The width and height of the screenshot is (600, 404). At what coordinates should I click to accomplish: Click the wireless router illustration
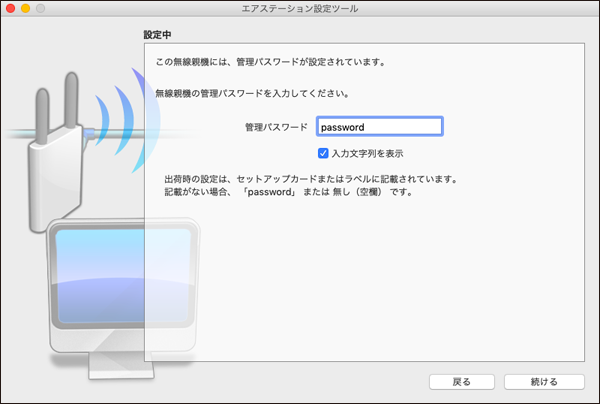click(57, 150)
